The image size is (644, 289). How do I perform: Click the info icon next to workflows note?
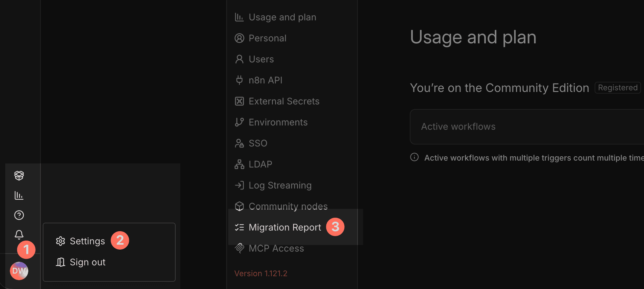click(414, 158)
